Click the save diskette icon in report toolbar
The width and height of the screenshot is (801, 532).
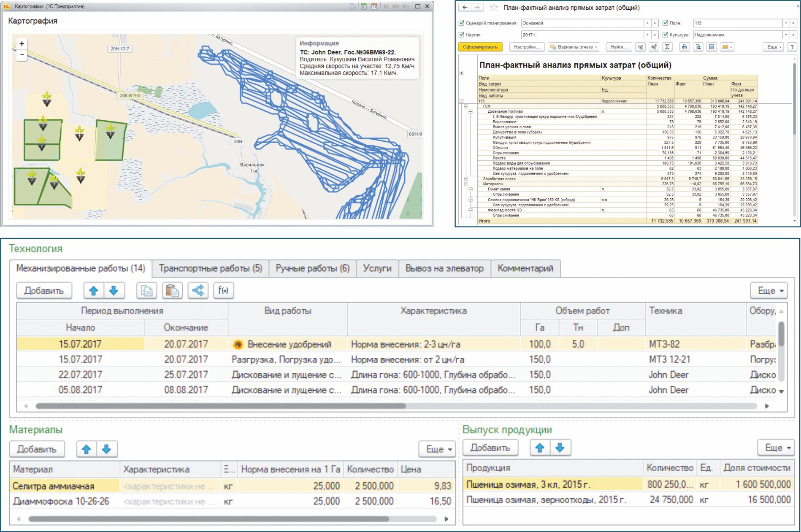(712, 47)
